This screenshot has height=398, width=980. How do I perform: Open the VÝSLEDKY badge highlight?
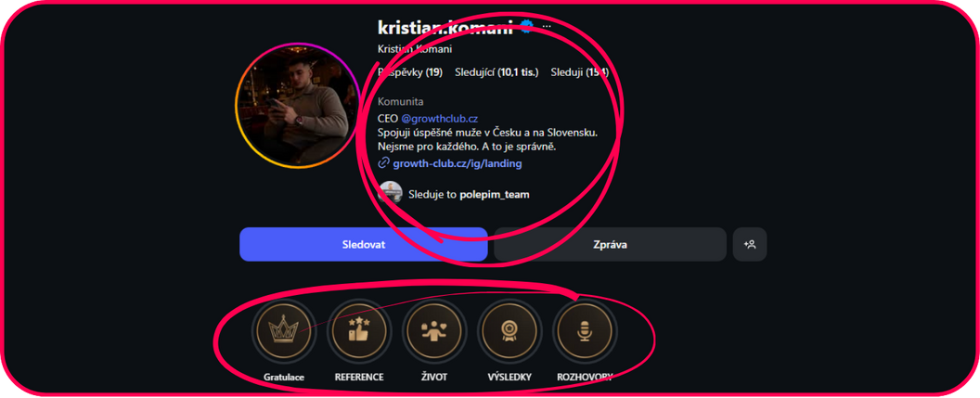pos(509,330)
